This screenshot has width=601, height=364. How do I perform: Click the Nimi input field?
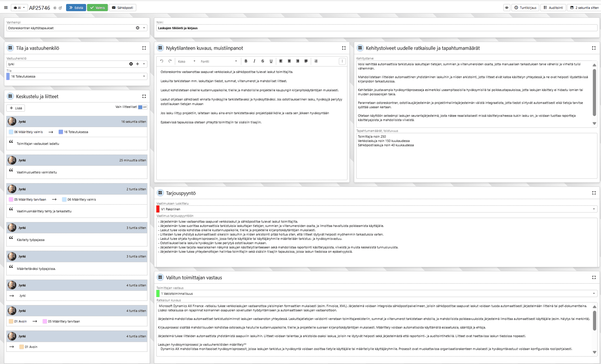coord(376,28)
